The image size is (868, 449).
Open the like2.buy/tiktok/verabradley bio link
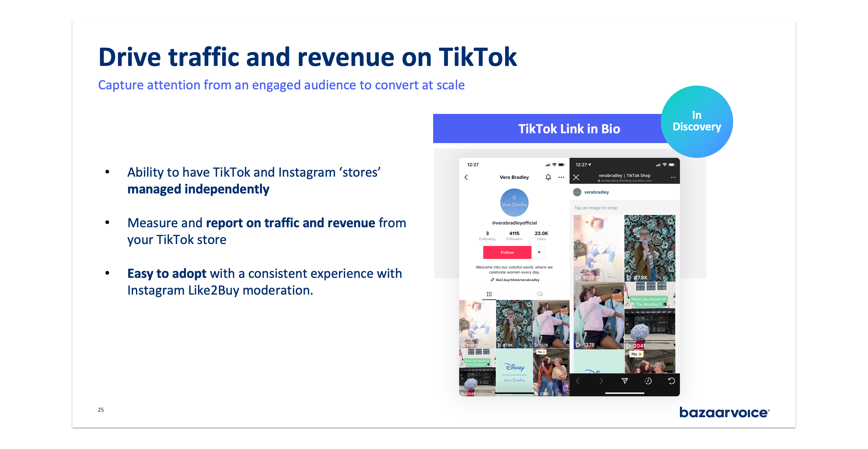point(515,280)
